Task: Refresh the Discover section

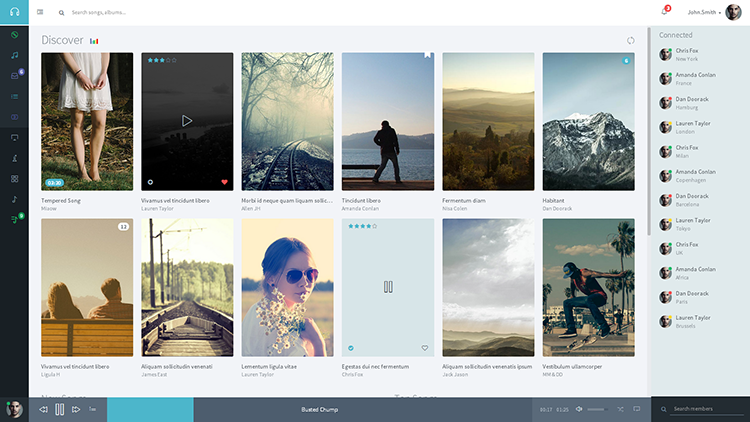Action: 630,41
